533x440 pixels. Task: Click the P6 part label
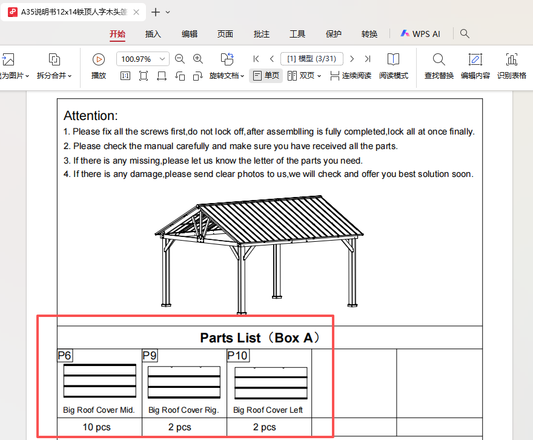pyautogui.click(x=65, y=356)
